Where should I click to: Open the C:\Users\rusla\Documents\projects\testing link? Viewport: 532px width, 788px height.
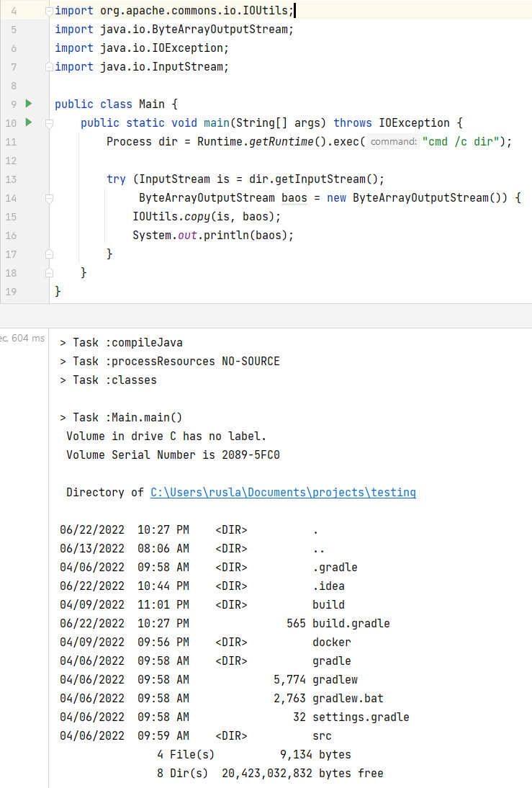click(283, 493)
